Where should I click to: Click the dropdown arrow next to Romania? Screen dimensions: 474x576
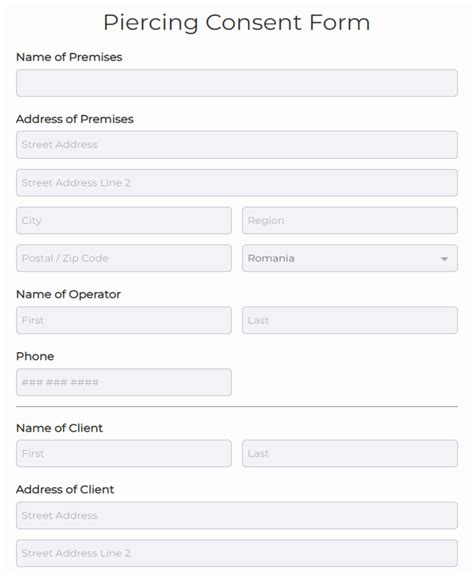[444, 259]
